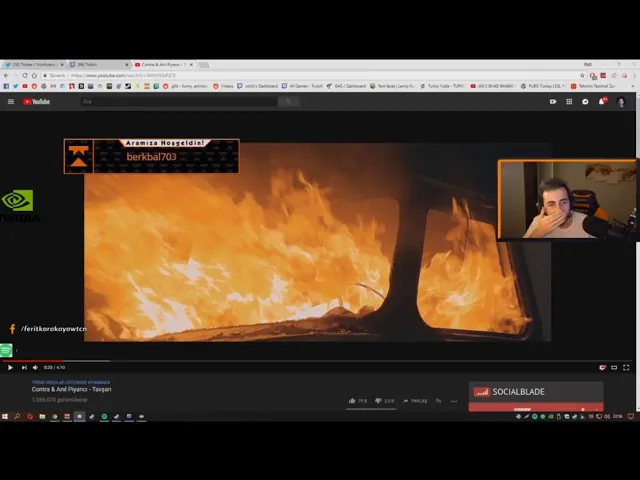Open the YouTube apps grid
This screenshot has width=640, height=480.
(569, 102)
